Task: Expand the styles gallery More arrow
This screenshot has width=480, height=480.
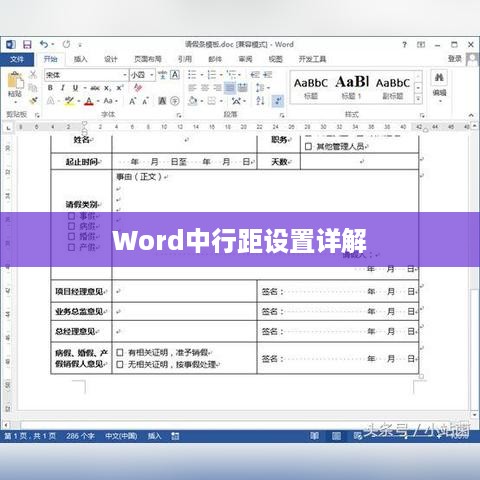Action: [x=418, y=99]
